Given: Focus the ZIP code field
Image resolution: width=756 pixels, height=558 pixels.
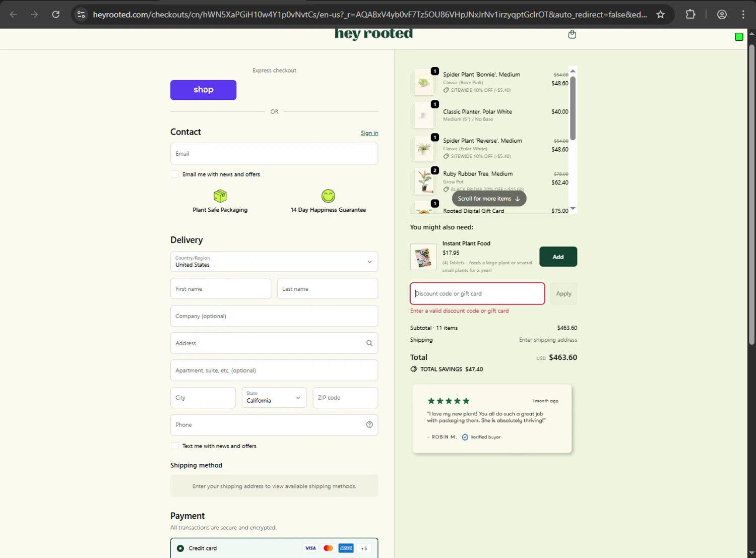Looking at the screenshot, I should (345, 398).
